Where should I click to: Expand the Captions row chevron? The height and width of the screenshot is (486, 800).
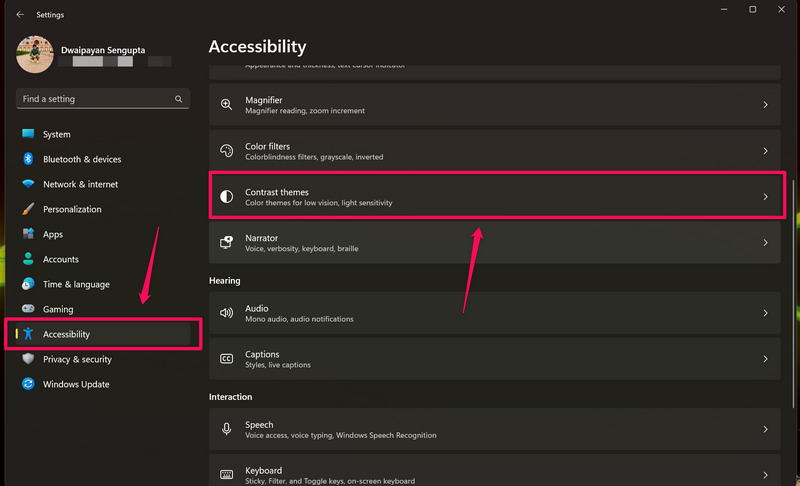pyautogui.click(x=765, y=359)
